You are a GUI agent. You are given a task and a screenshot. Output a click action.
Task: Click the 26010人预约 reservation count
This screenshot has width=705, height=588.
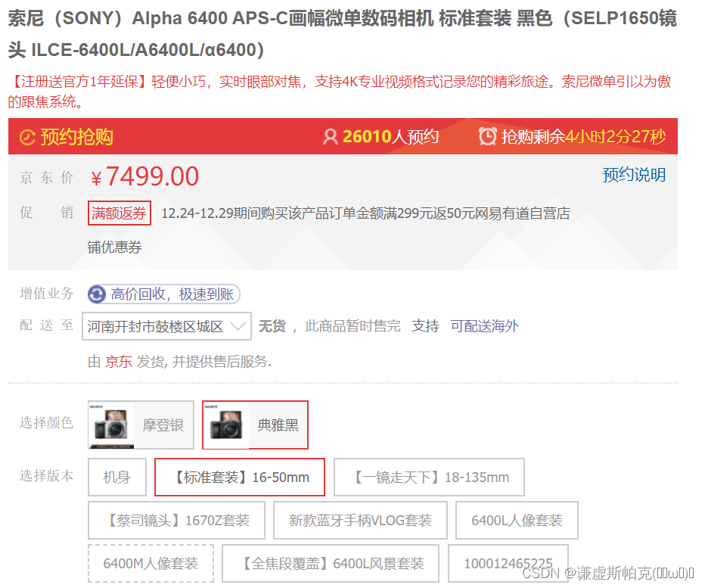pos(390,137)
